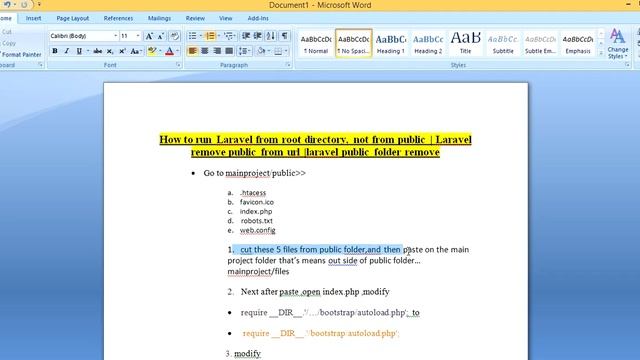Screen dimensions: 640x360
Task: Click Redo icon in Quick Access Toolbar
Action: pyautogui.click(x=24, y=5)
